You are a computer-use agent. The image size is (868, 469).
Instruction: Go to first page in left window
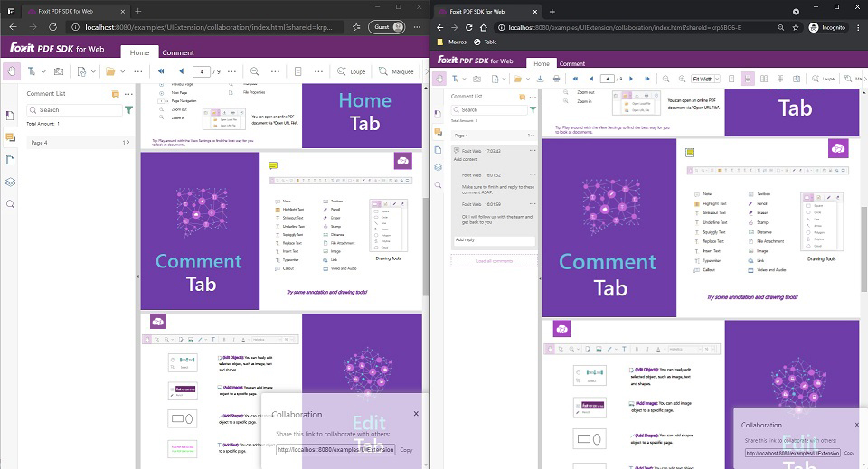click(x=161, y=71)
